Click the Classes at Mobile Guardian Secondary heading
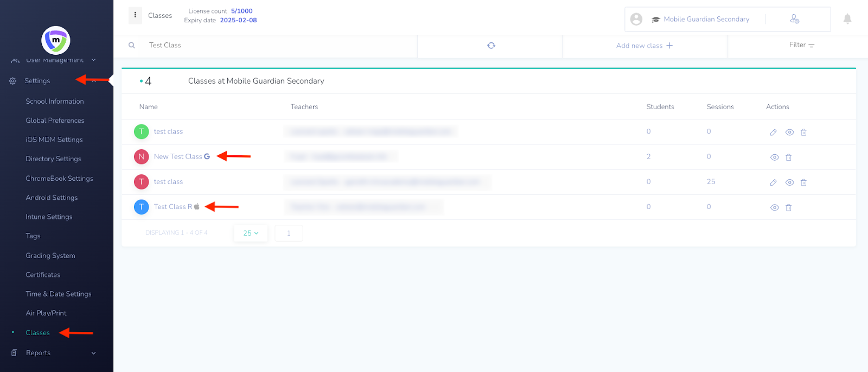The image size is (868, 372). [256, 81]
